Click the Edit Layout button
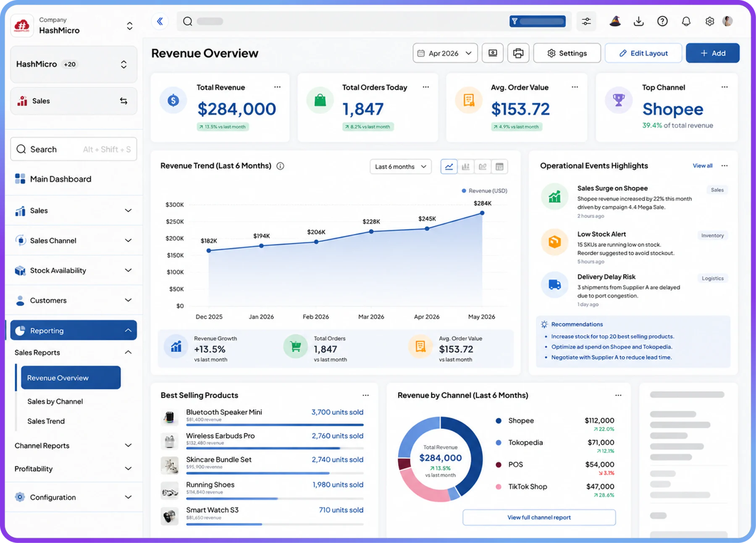This screenshot has height=543, width=756. (643, 53)
